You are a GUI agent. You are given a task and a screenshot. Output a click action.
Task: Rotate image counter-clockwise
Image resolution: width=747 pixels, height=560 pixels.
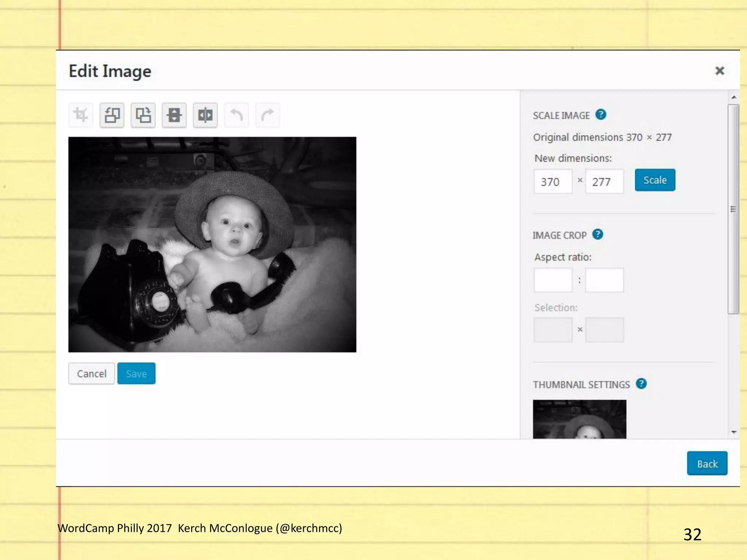[x=112, y=115]
